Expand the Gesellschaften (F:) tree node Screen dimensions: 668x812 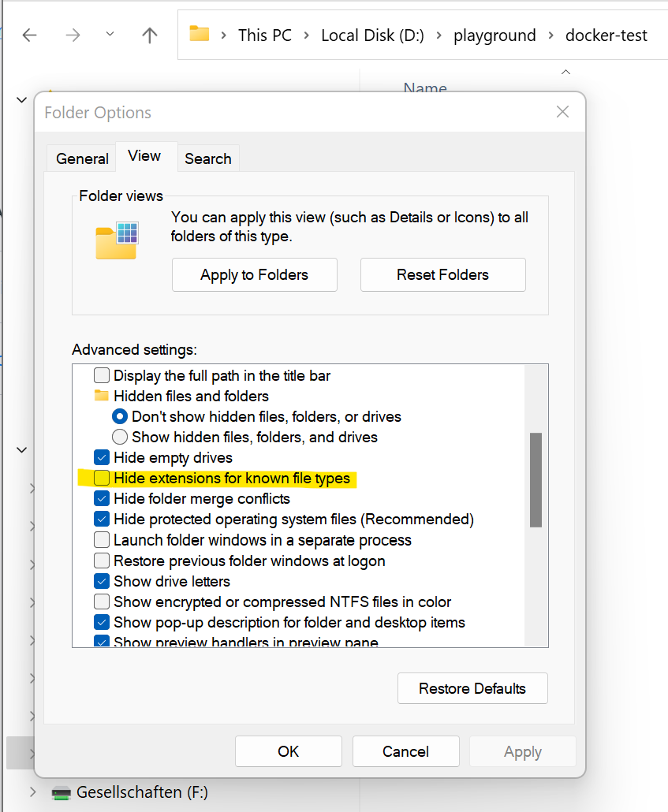[x=32, y=792]
